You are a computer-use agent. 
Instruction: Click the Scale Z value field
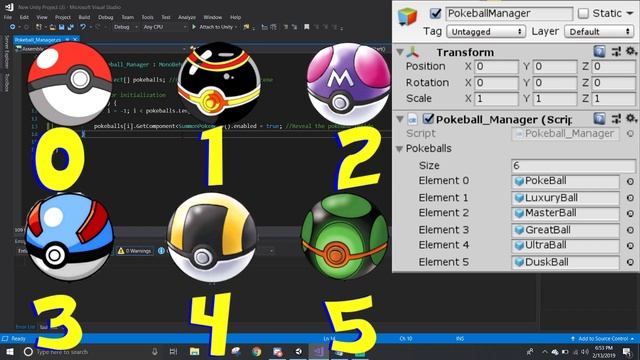[614, 99]
